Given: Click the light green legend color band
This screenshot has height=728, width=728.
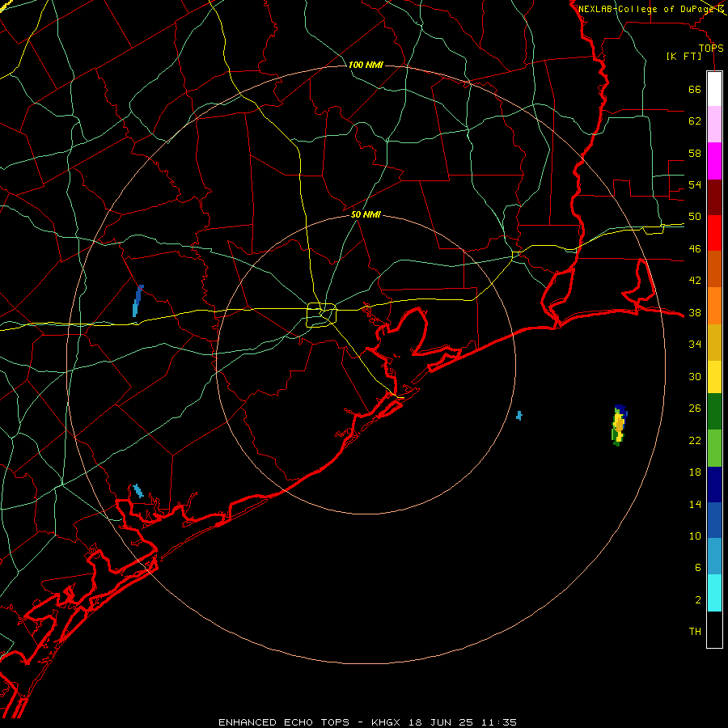Looking at the screenshot, I should pyautogui.click(x=714, y=448).
